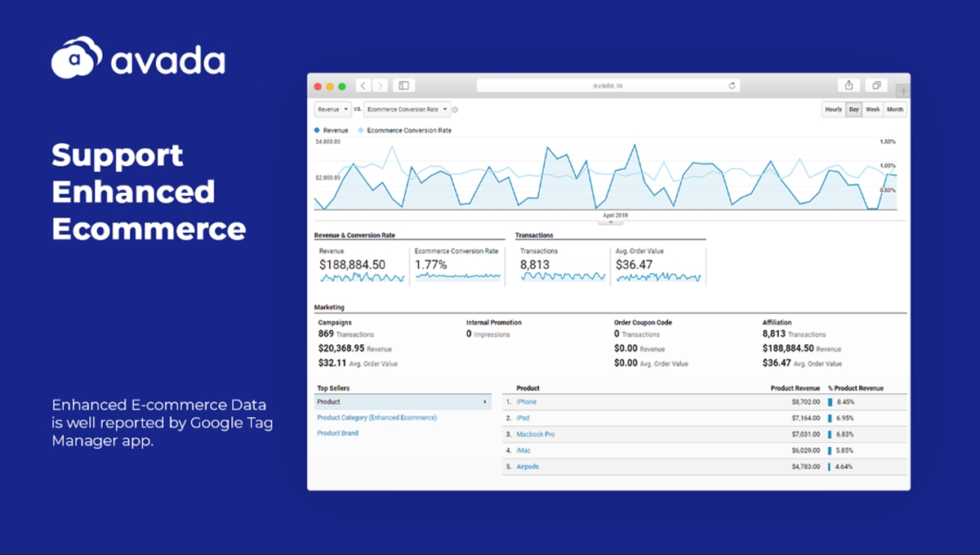The width and height of the screenshot is (980, 555).
Task: Click the Revenue sparkline under $188,884.50
Action: pos(362,278)
